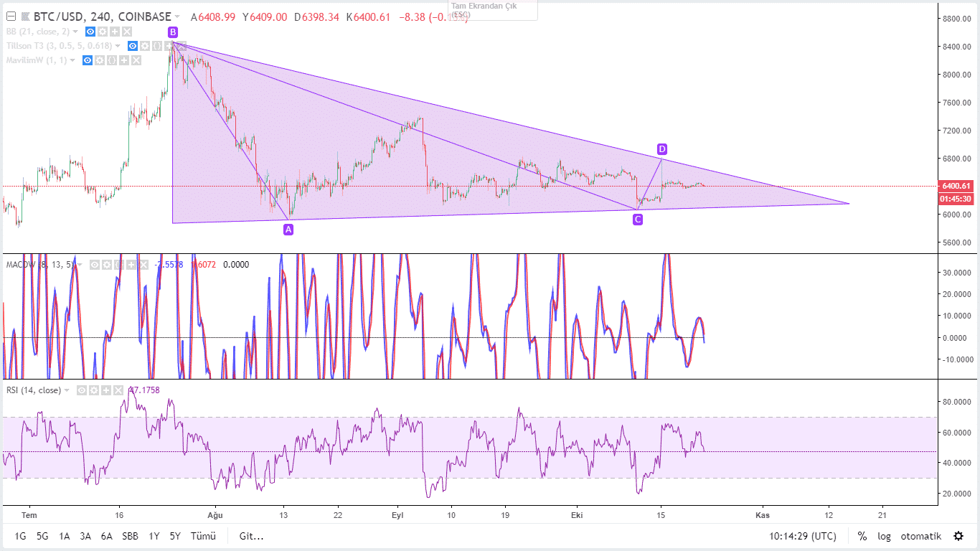The image size is (980, 551).
Task: Open MACDW settings gear
Action: pyautogui.click(x=107, y=265)
